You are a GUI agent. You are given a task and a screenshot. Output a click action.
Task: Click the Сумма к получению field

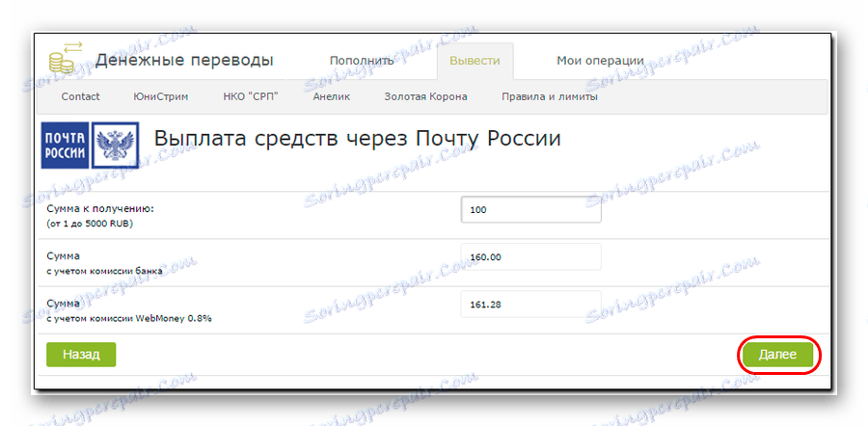point(530,210)
